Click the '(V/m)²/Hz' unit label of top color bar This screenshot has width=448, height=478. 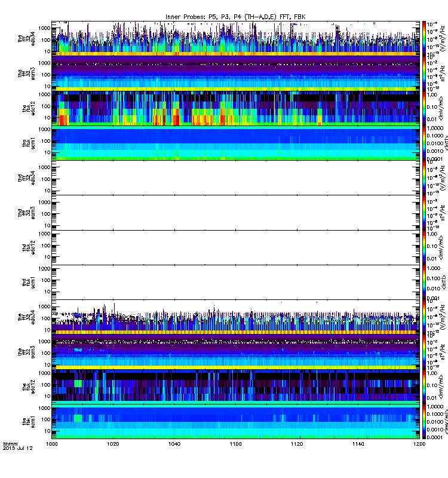click(443, 39)
